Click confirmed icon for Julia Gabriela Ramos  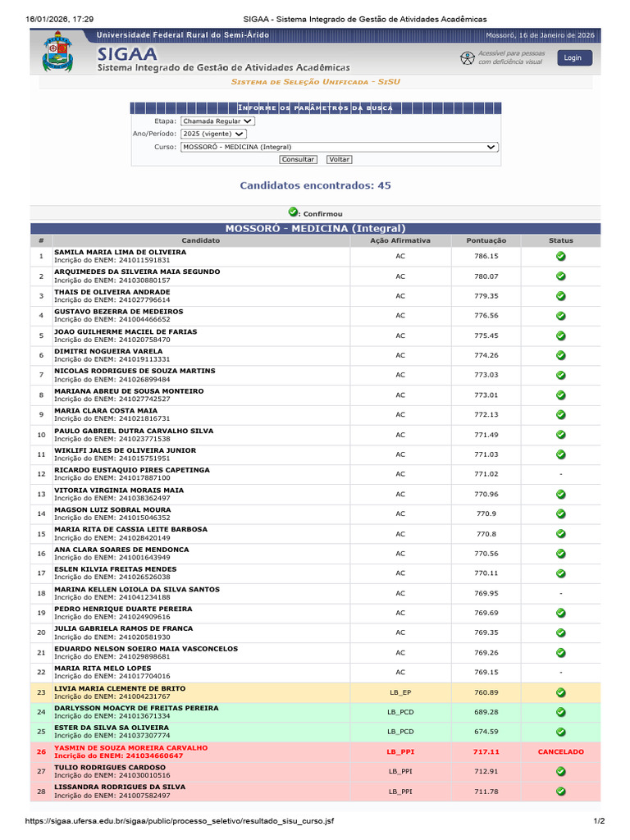[x=560, y=632]
